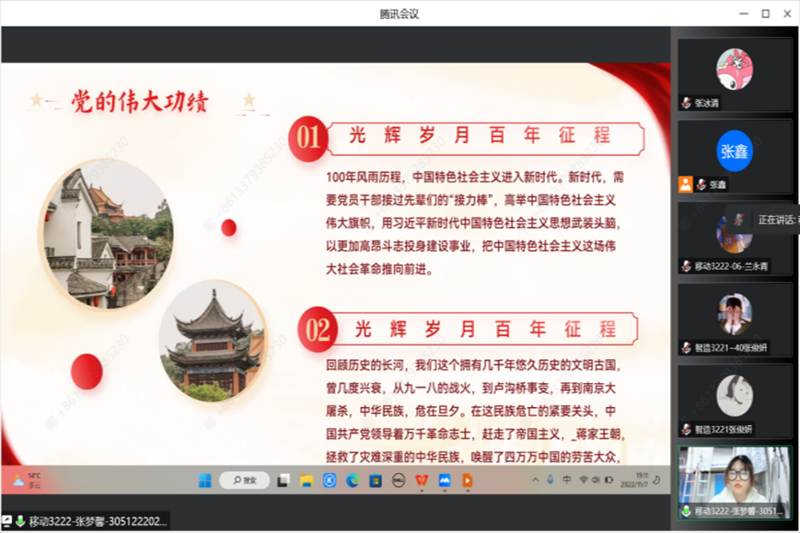Open the taskbar clock and date flyout
Image resolution: width=800 pixels, height=533 pixels.
[x=640, y=480]
